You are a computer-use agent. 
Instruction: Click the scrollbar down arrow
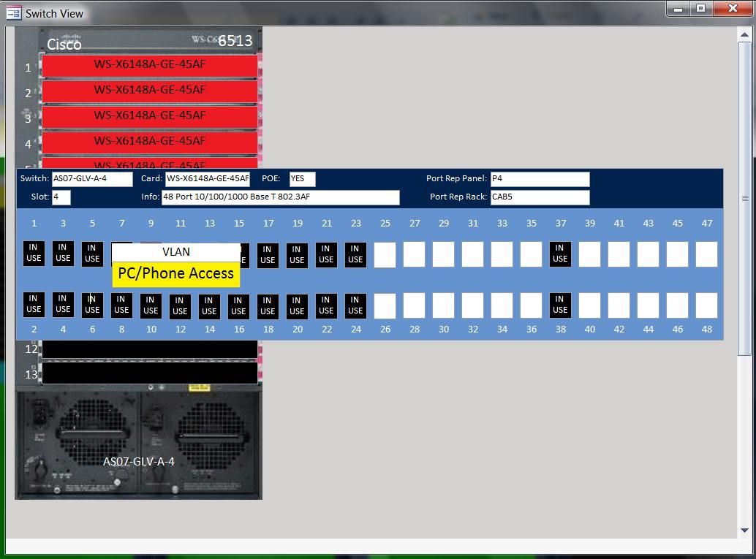click(744, 530)
